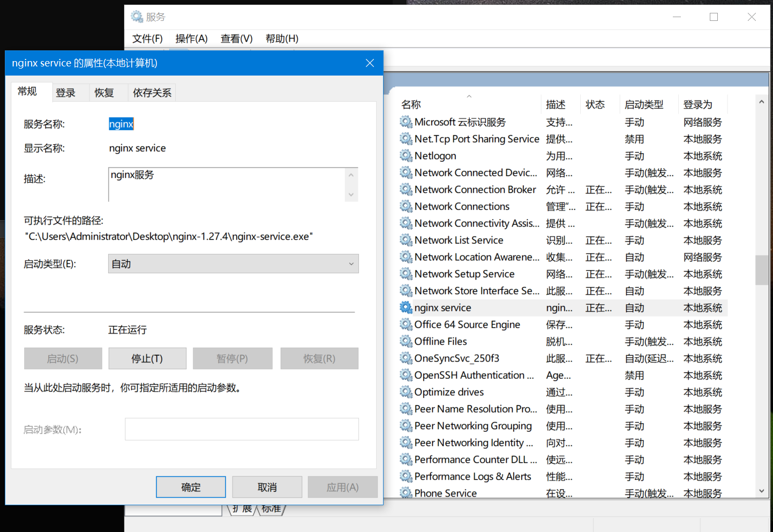Click the gear icon of Peer Networking Grouping
This screenshot has height=532, width=773.
(406, 426)
